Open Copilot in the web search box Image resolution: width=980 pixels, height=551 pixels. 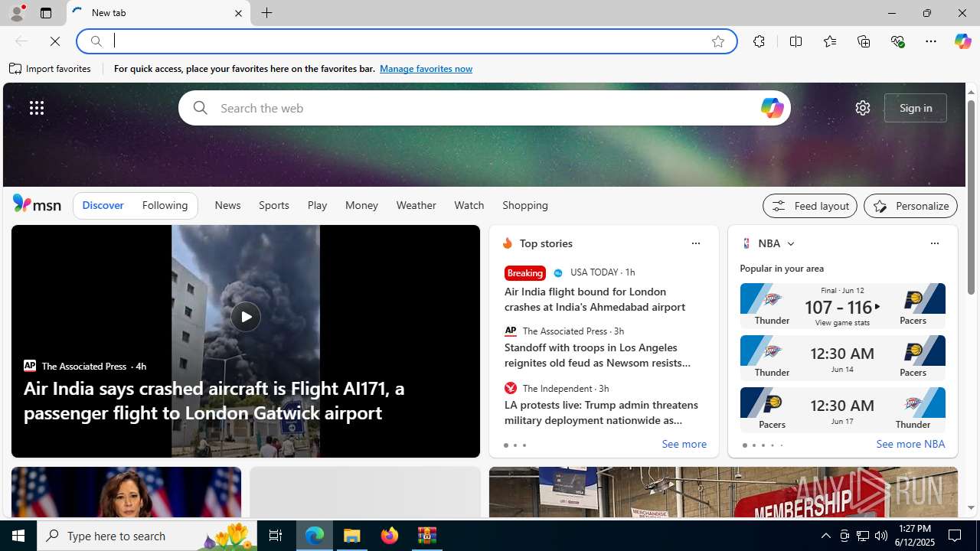point(772,108)
